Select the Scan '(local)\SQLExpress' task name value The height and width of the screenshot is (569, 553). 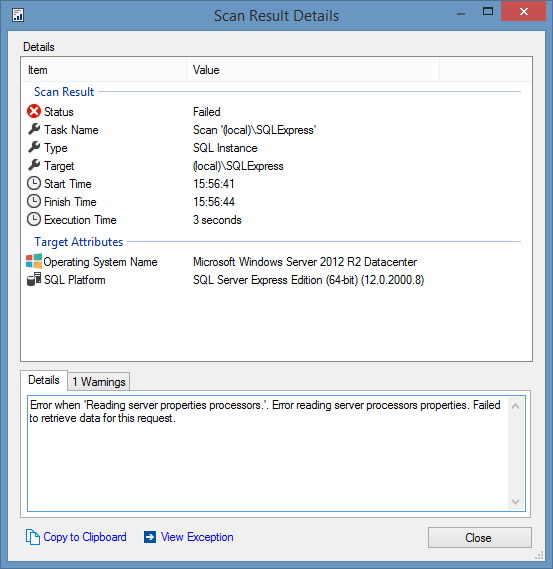[254, 130]
